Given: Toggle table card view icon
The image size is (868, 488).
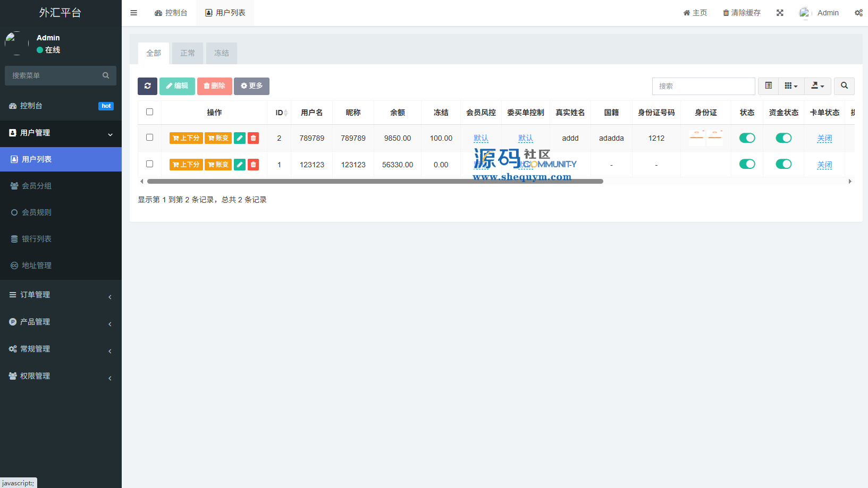Looking at the screenshot, I should tap(768, 86).
